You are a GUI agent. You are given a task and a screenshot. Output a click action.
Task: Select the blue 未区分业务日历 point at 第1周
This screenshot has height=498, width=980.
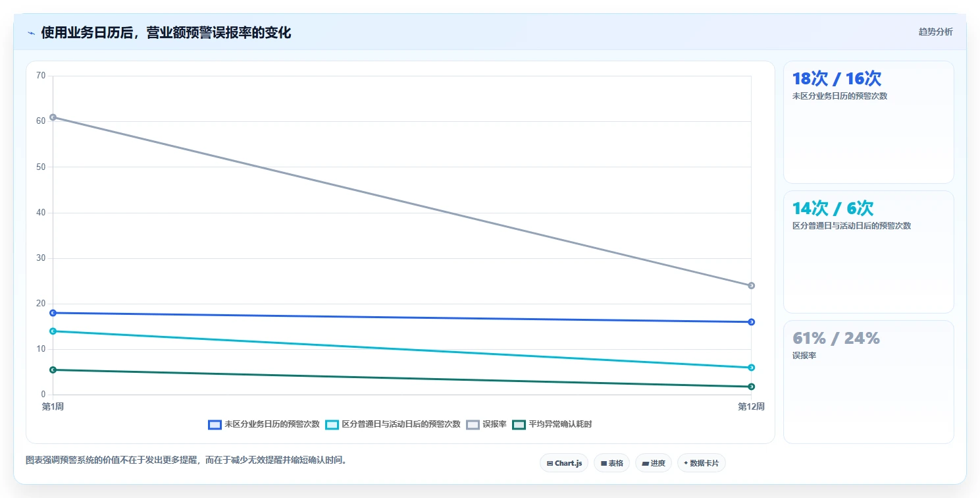pyautogui.click(x=53, y=313)
